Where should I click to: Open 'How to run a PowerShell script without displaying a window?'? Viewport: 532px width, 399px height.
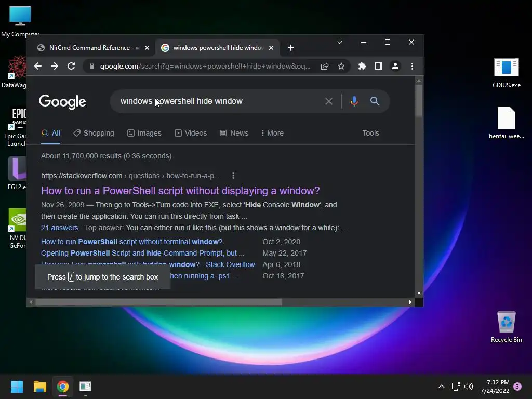[x=180, y=191]
